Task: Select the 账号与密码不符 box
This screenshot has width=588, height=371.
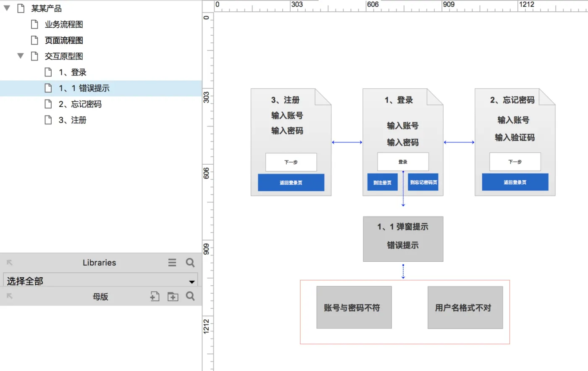Action: click(354, 308)
